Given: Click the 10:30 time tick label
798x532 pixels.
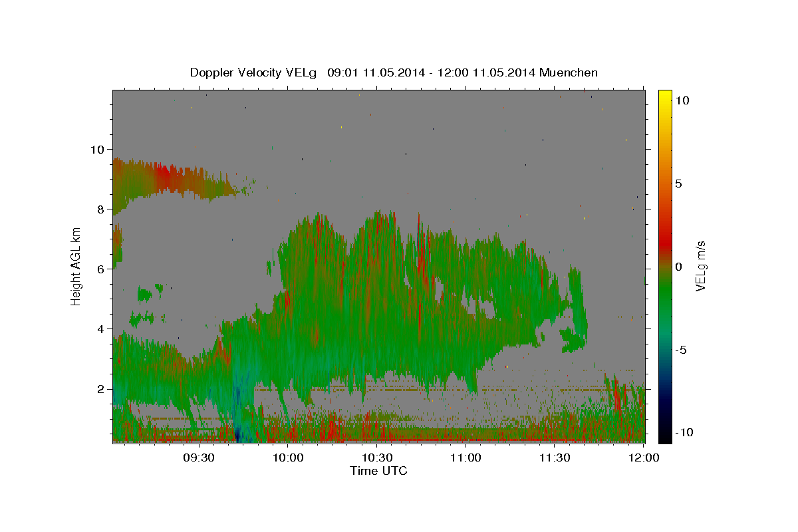Looking at the screenshot, I should pos(376,458).
